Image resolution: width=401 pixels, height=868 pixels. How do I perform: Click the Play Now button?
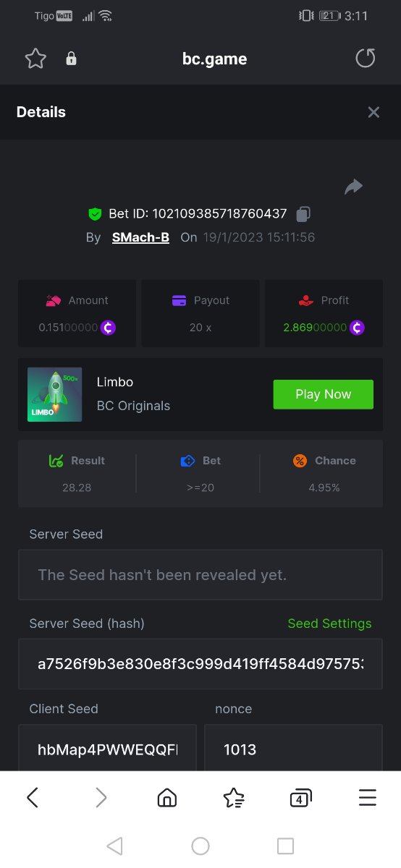pos(323,394)
